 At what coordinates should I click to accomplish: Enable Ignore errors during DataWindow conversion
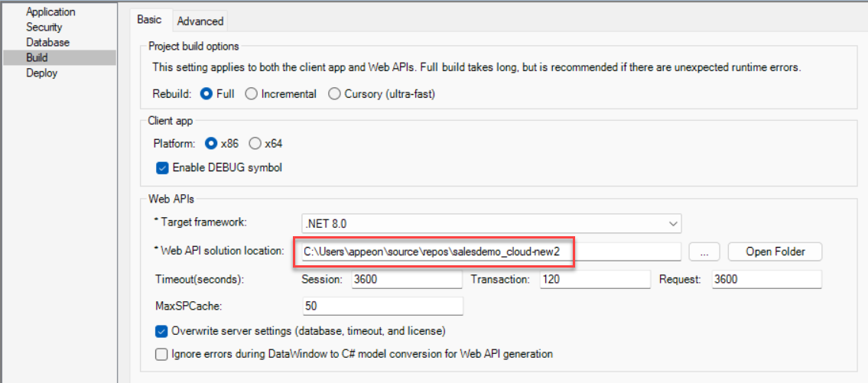point(162,354)
